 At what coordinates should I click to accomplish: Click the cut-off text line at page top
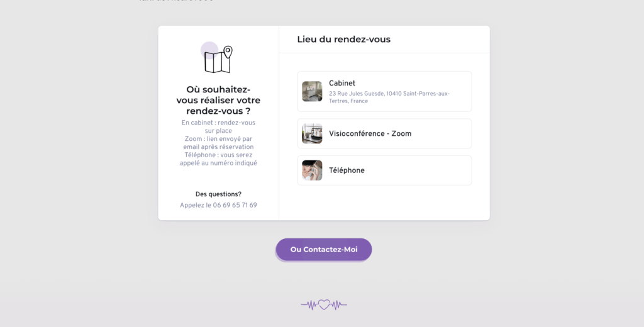176,1
